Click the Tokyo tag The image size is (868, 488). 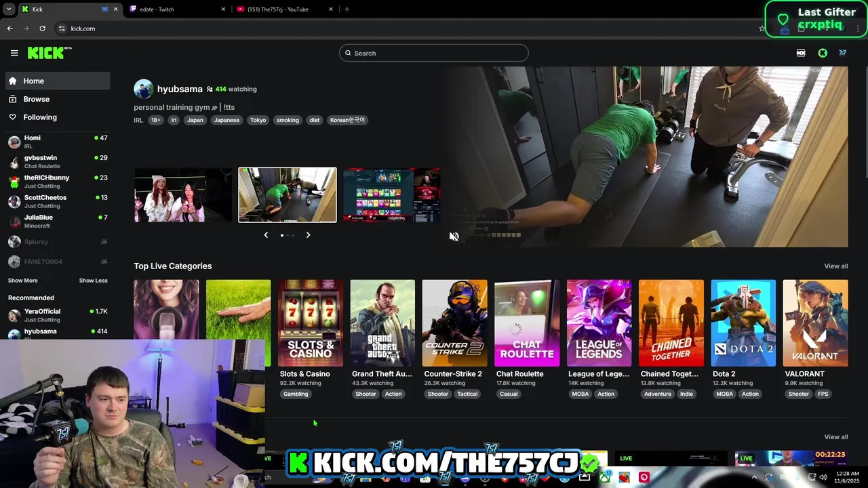258,120
